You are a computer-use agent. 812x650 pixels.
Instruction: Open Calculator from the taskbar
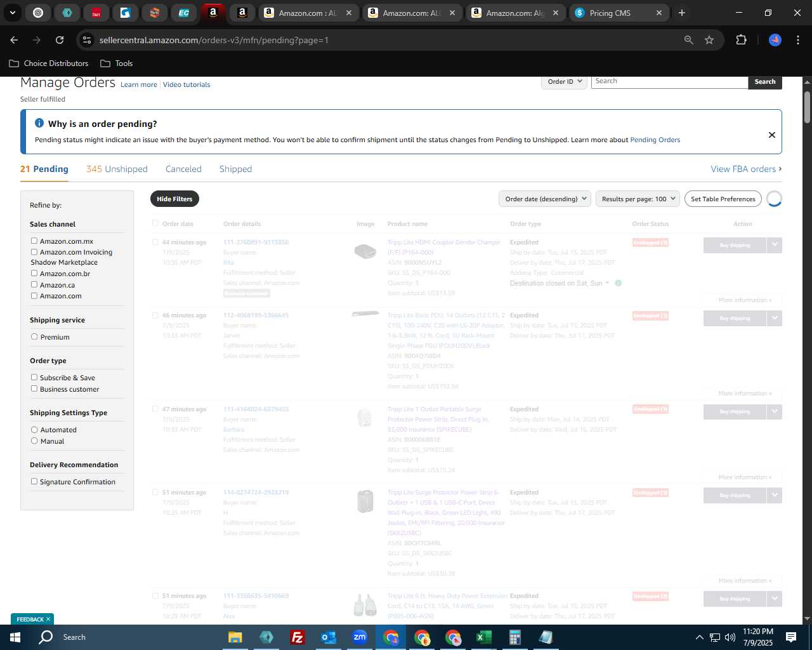click(x=514, y=637)
